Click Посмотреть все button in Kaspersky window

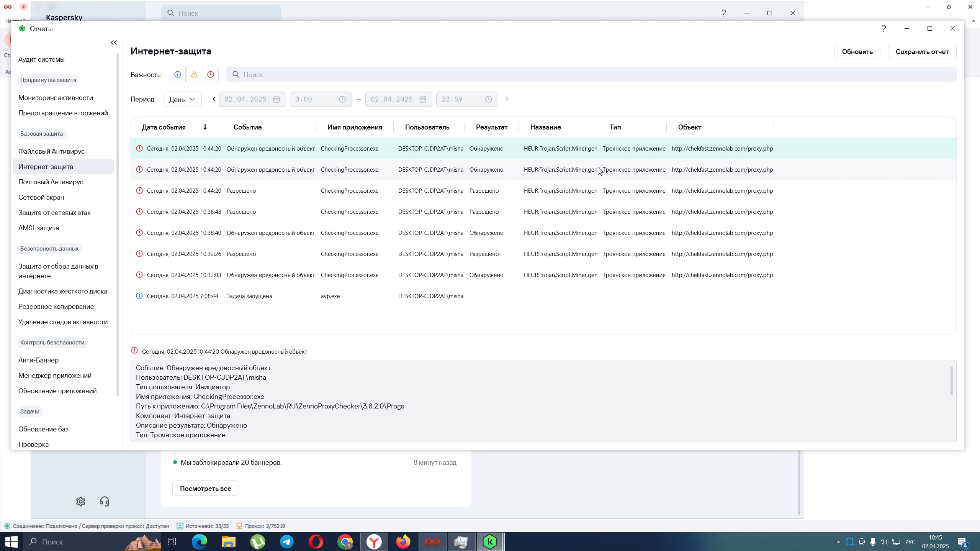(205, 489)
